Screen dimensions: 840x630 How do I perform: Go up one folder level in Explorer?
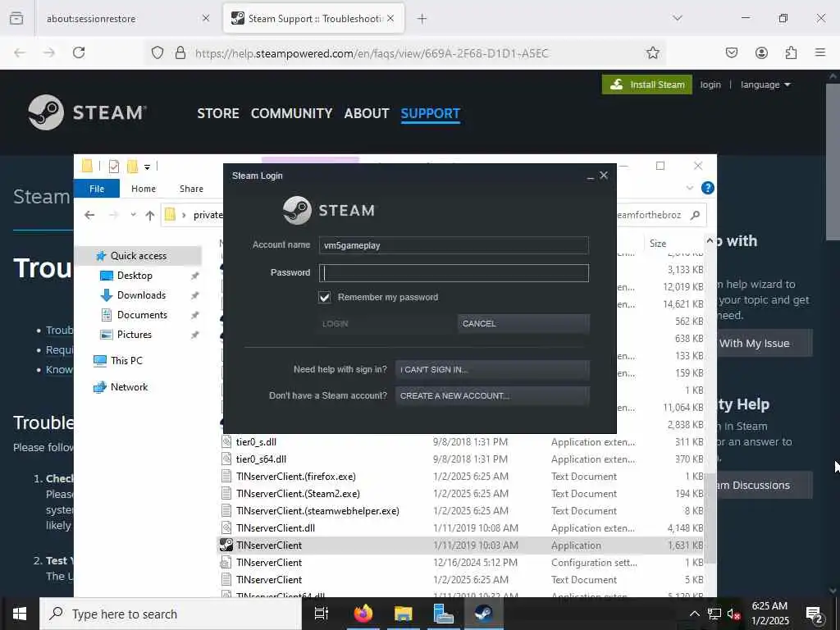coord(150,216)
